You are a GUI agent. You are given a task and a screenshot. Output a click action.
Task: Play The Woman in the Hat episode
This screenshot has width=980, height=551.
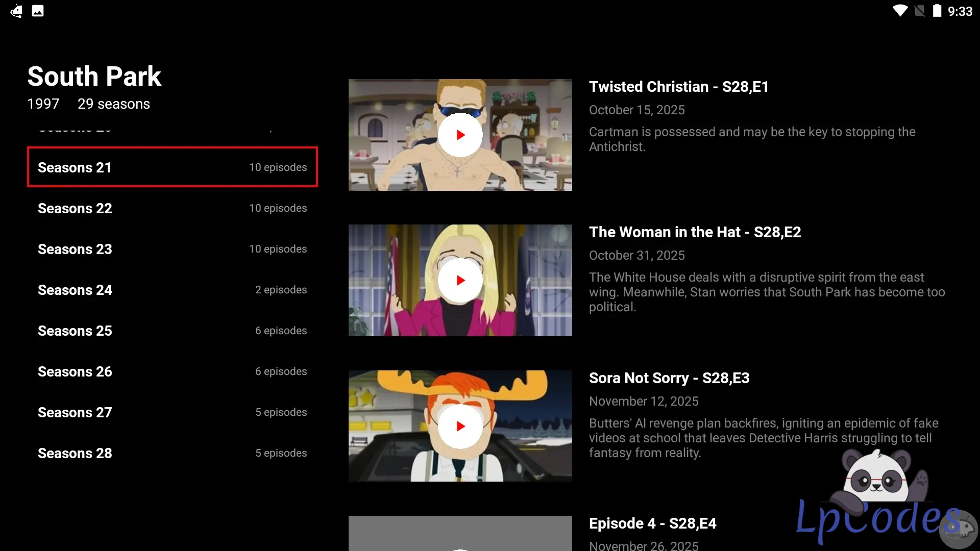[x=460, y=280]
